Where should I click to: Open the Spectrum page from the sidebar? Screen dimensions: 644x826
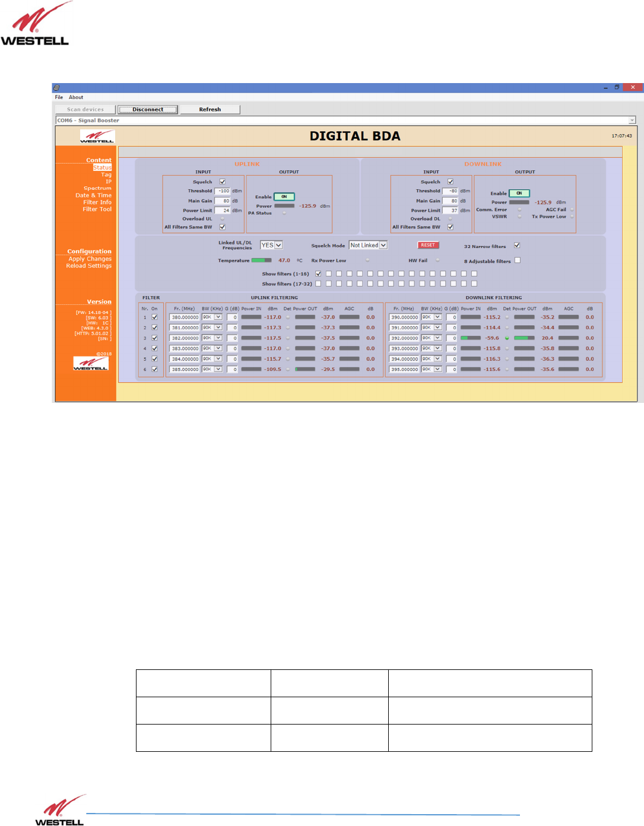click(97, 188)
